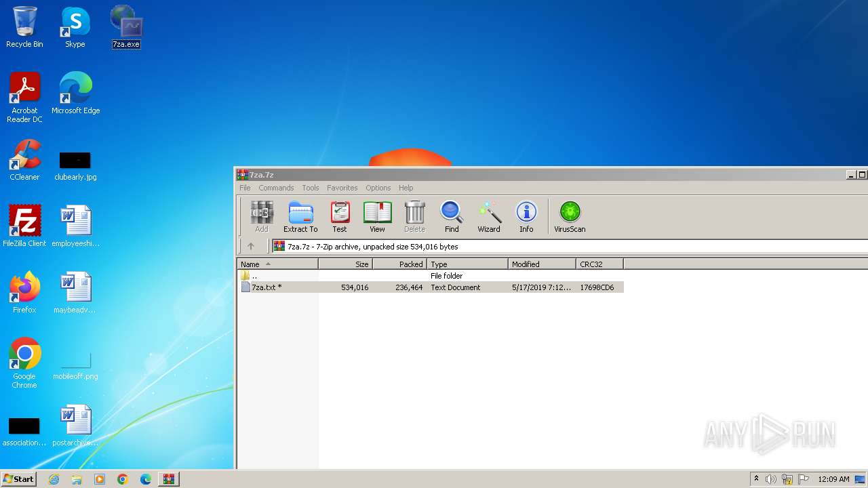Screen dimensions: 868x488
Task: Open Recycle Bin desktop icon
Action: point(24,27)
